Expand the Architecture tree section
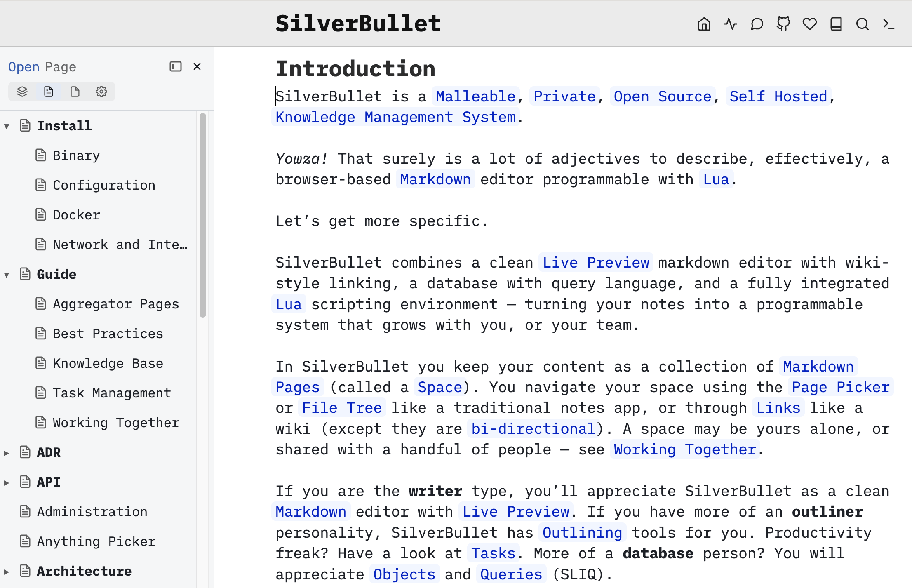 click(7, 572)
